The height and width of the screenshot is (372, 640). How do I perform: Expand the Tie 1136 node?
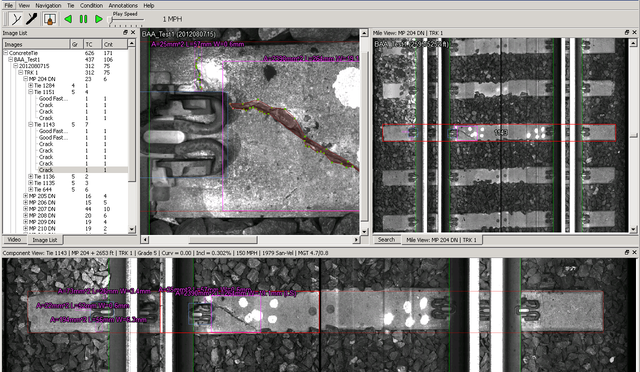tap(31, 176)
